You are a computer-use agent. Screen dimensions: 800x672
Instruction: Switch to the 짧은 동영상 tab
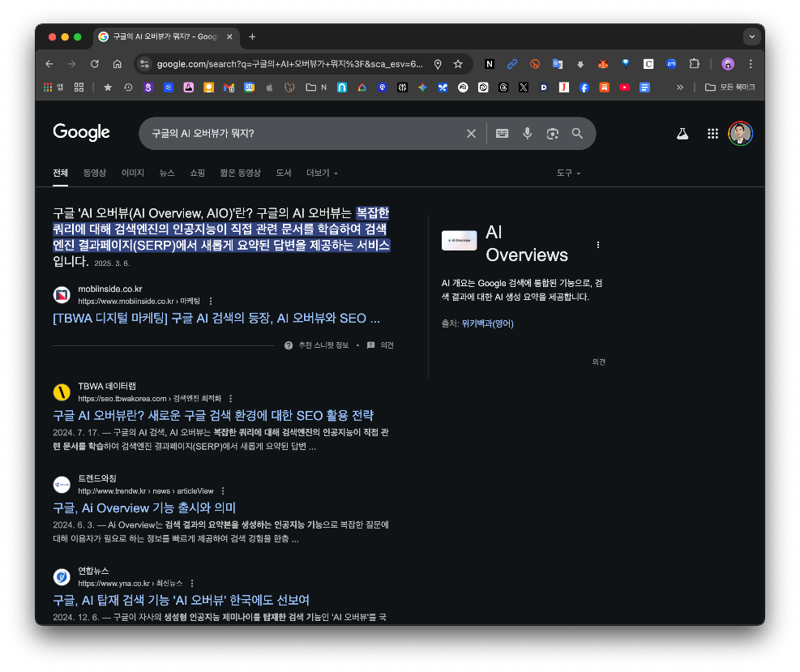[240, 173]
